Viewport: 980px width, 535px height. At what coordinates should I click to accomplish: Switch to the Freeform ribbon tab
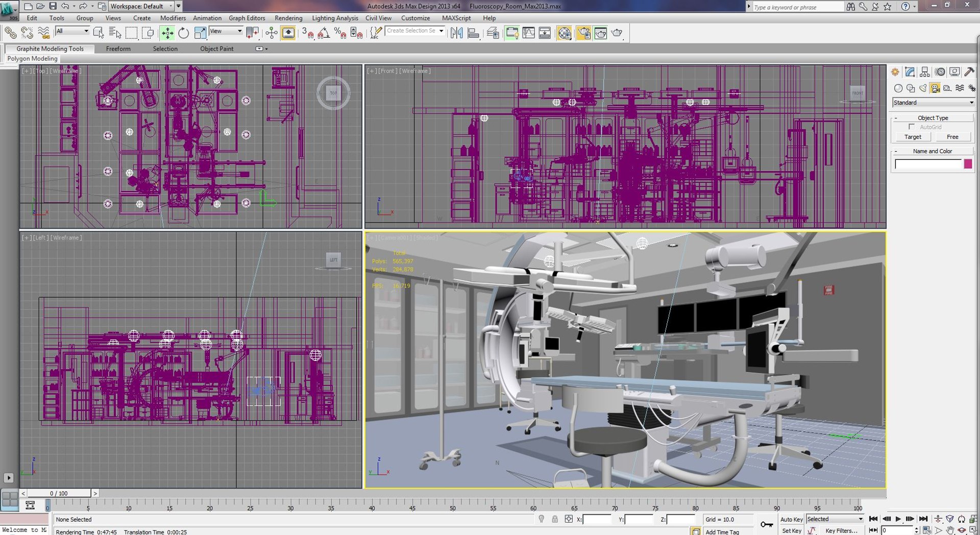tap(118, 48)
